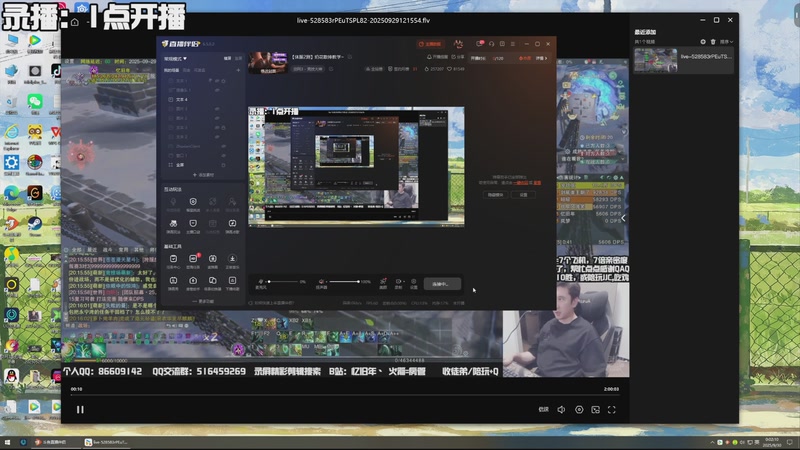Toggle visibility of the 窗口 1 source
The width and height of the screenshot is (800, 450).
coord(223,156)
